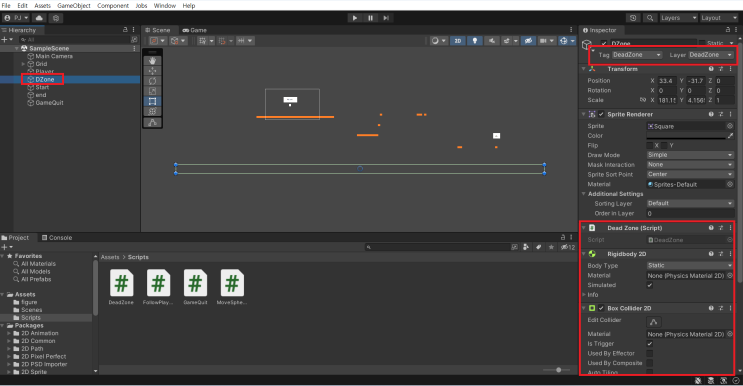743x386 pixels.
Task: Open Dead Zone script component help icon
Action: point(711,228)
